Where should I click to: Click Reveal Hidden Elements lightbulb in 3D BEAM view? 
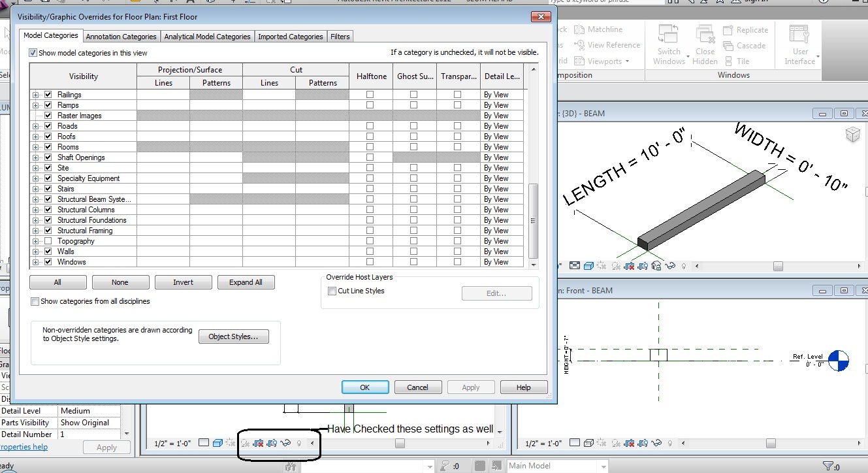[684, 266]
